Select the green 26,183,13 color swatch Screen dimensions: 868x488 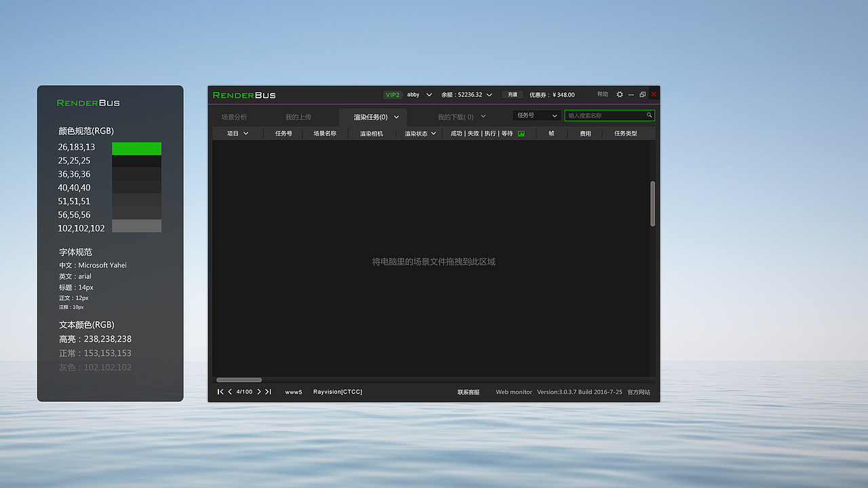coord(136,147)
